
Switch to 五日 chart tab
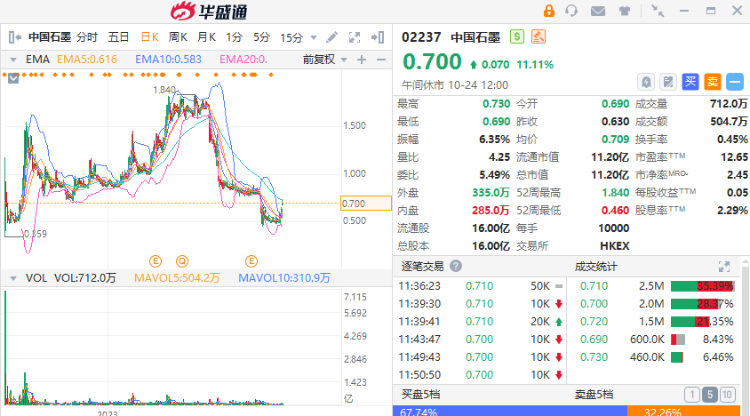click(x=119, y=37)
